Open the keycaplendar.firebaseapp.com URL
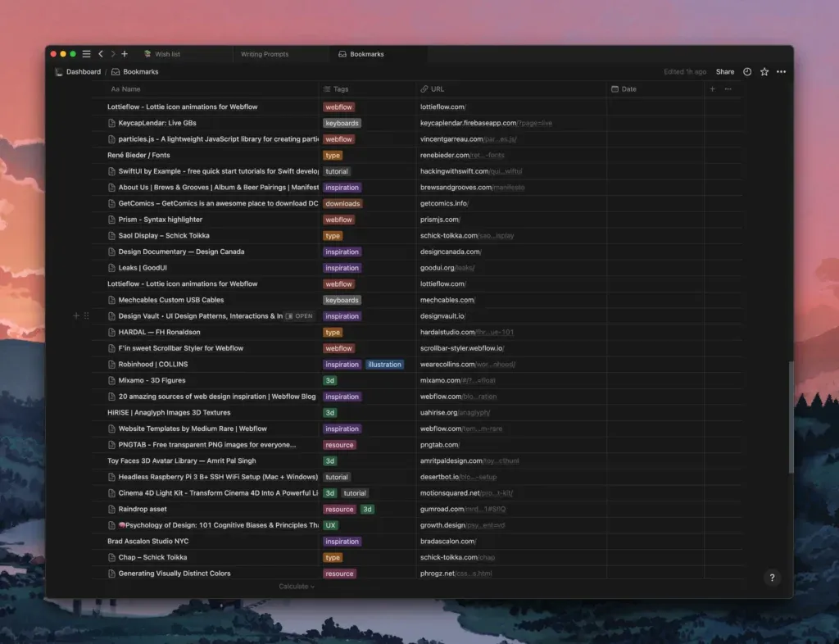The height and width of the screenshot is (644, 839). 486,123
